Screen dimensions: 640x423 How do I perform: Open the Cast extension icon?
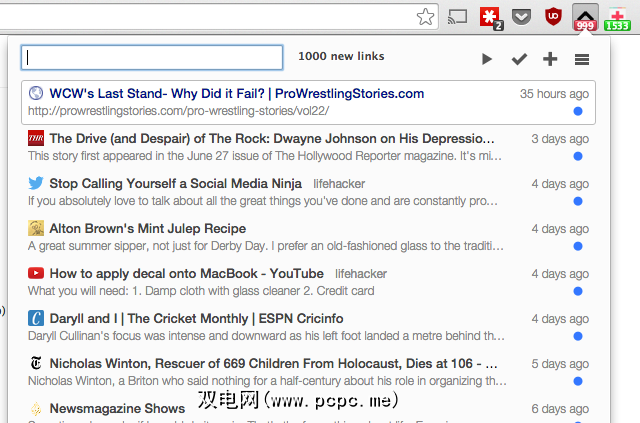[x=457, y=17]
